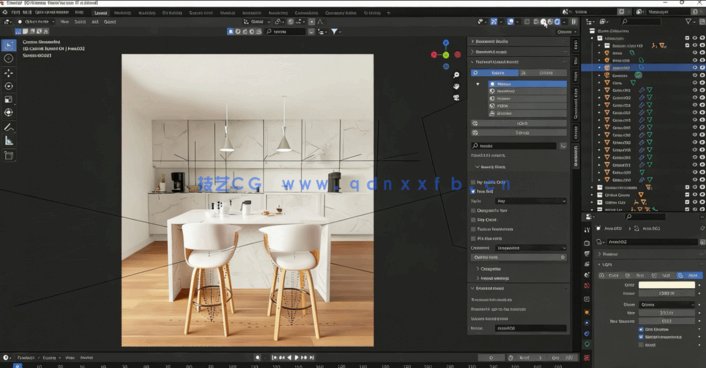Switch to the Layout workspace tab
Viewport: 706px width, 368px height.
(100, 13)
